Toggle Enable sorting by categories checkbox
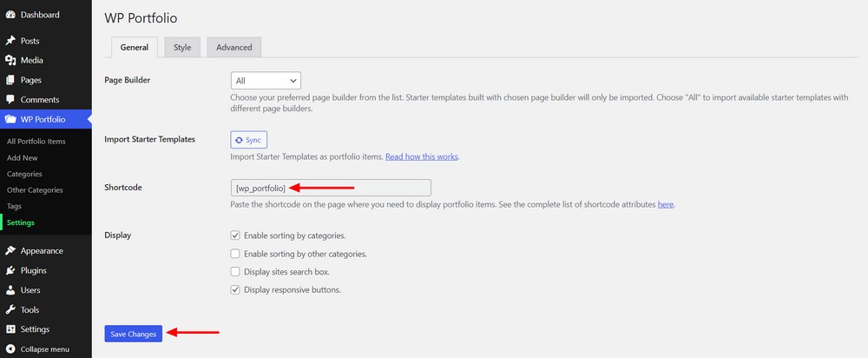The width and height of the screenshot is (868, 358). click(x=235, y=235)
